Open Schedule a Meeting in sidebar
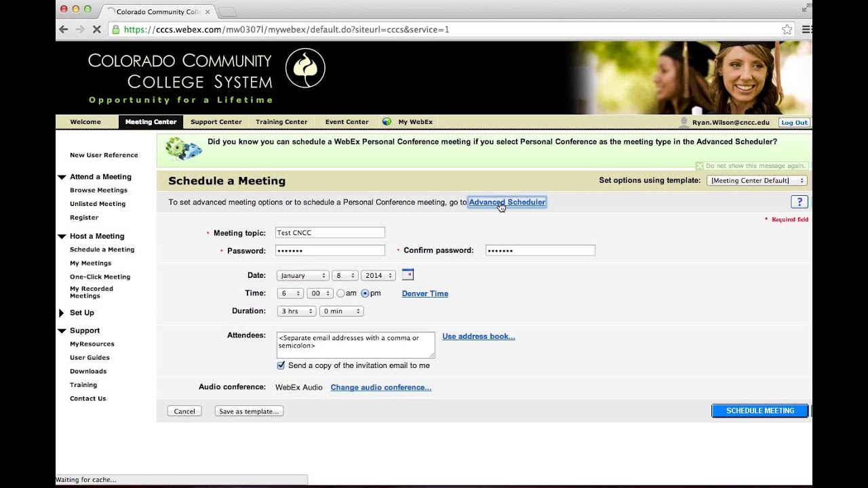868x488 pixels. (102, 249)
